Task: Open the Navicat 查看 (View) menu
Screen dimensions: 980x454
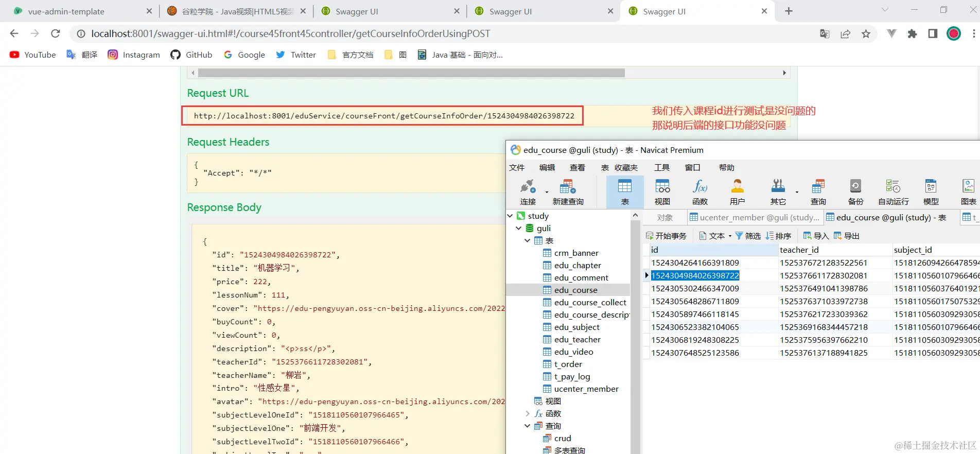Action: click(x=577, y=167)
